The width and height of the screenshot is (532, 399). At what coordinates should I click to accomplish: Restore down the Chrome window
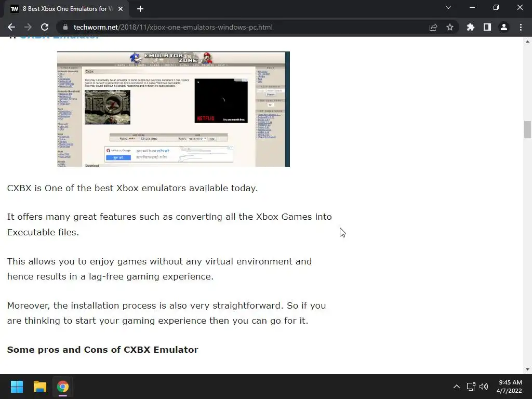click(x=496, y=7)
